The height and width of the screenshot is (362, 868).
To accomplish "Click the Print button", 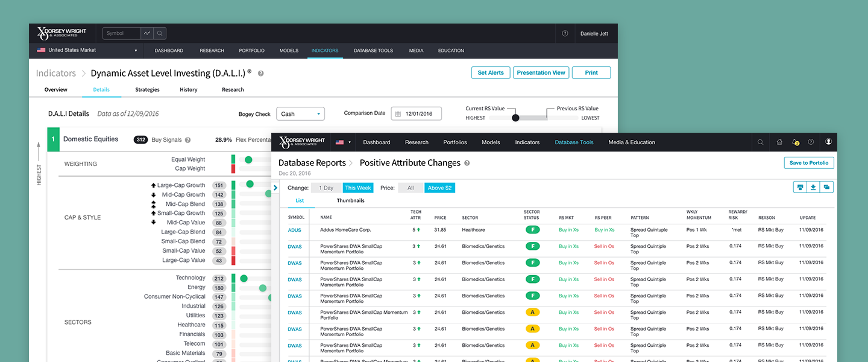I will 591,72.
